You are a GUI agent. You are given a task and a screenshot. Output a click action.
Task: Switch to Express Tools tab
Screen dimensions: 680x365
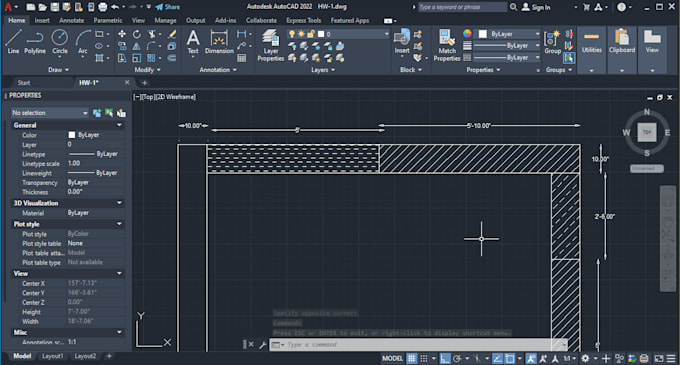(304, 20)
